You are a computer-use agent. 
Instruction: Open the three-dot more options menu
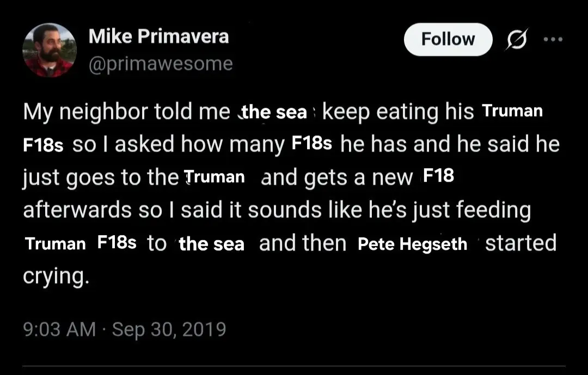[554, 39]
